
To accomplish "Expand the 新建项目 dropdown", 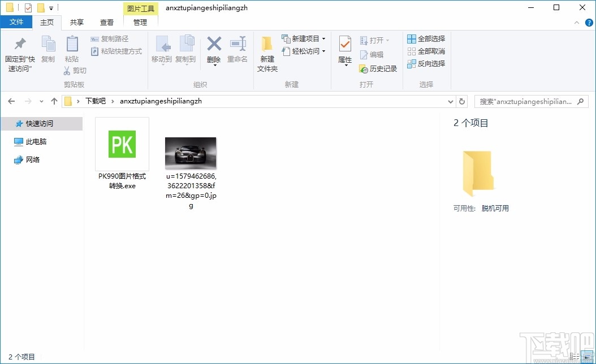I will [x=303, y=38].
